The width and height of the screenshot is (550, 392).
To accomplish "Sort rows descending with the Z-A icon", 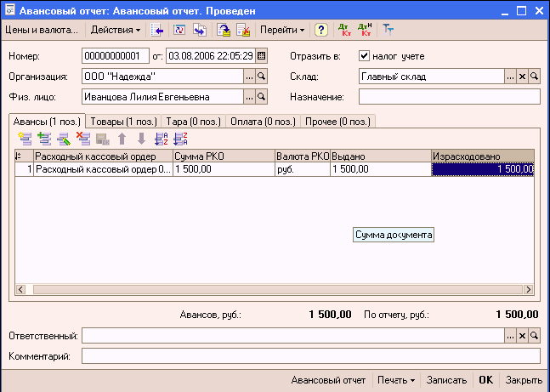I will [x=179, y=138].
